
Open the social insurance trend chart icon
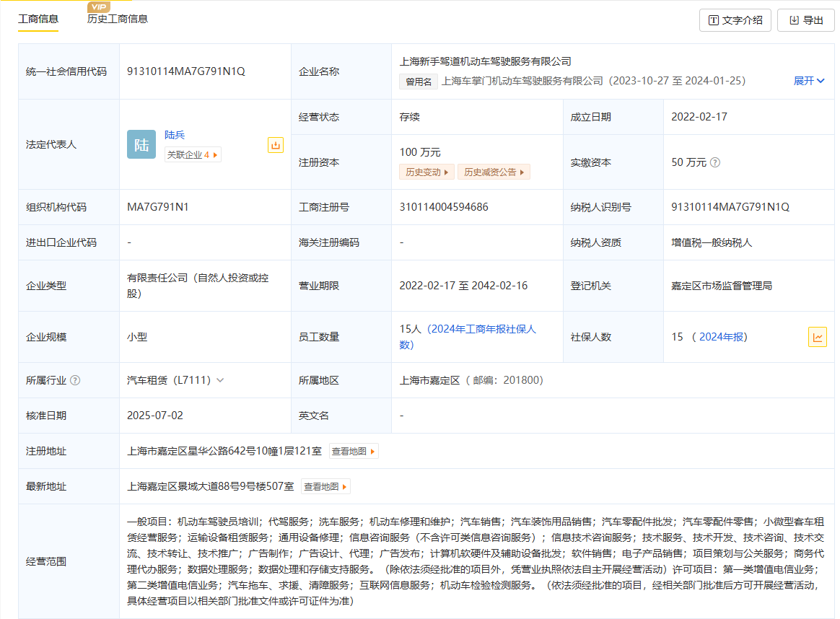[x=817, y=337]
